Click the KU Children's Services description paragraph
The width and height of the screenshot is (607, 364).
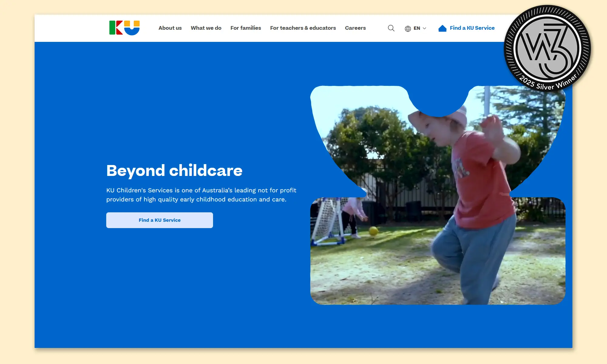[x=201, y=195]
